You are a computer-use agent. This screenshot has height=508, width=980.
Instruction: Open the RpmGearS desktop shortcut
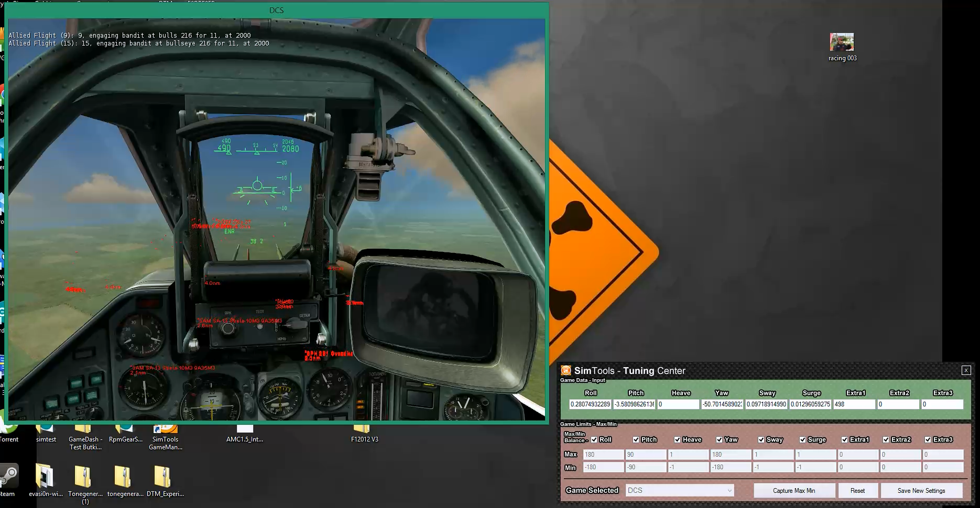point(125,435)
